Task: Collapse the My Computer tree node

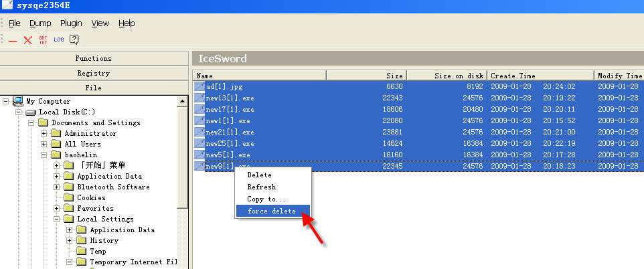Action: (x=6, y=101)
